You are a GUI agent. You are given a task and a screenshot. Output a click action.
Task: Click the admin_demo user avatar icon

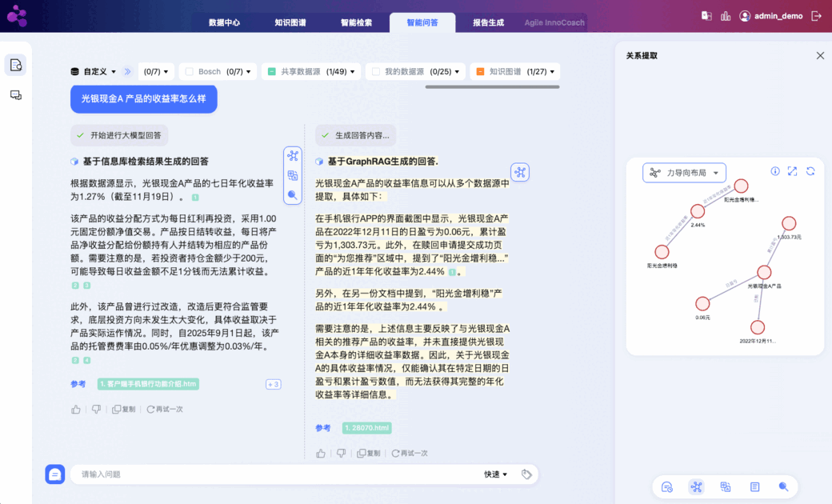tap(745, 16)
